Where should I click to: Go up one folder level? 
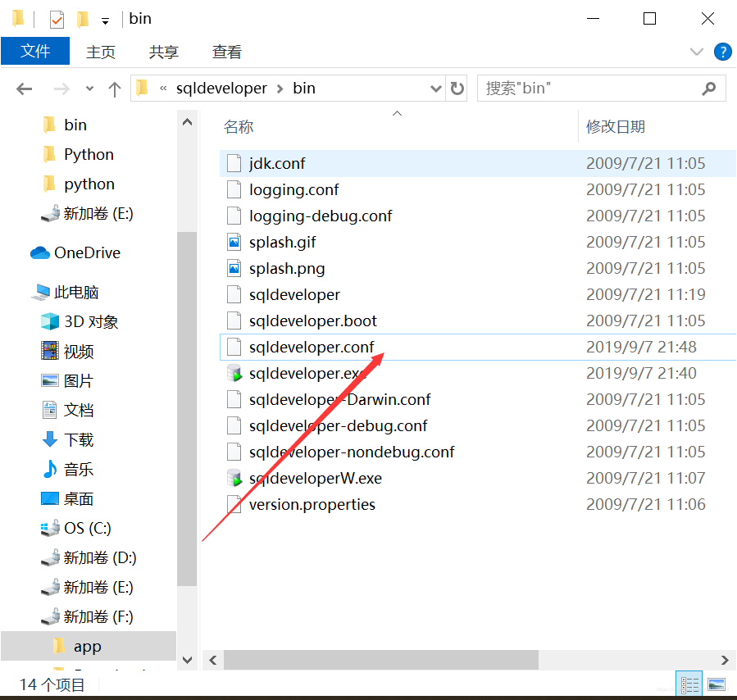coord(115,89)
